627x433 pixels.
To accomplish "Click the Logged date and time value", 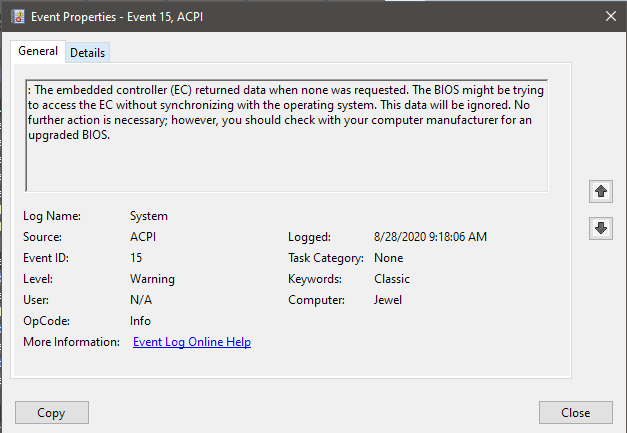I will (430, 237).
